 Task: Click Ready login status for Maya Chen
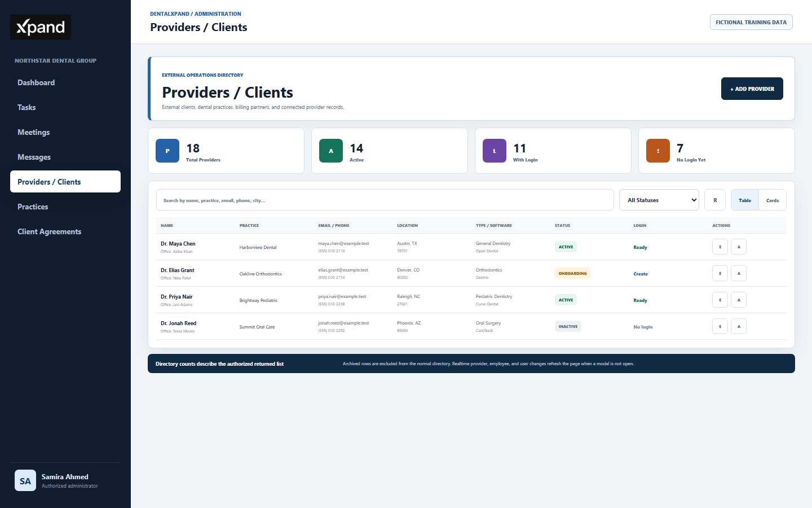click(640, 247)
